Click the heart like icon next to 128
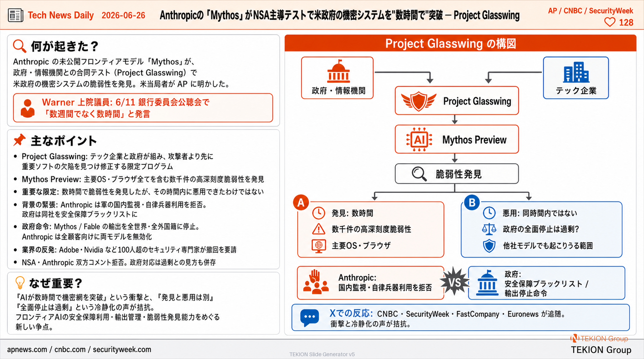This screenshot has width=644, height=359. click(610, 22)
